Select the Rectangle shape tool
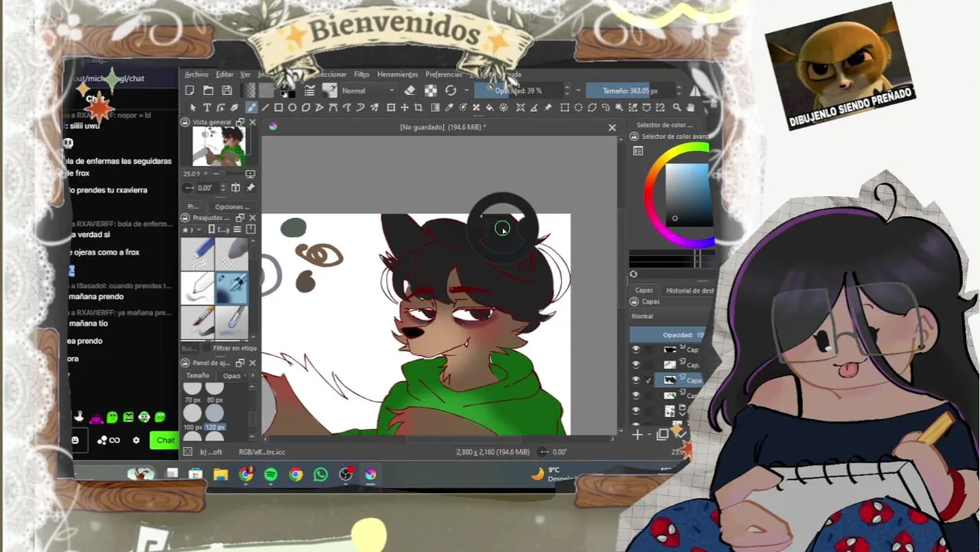Screen dimensions: 980x552 (278, 107)
